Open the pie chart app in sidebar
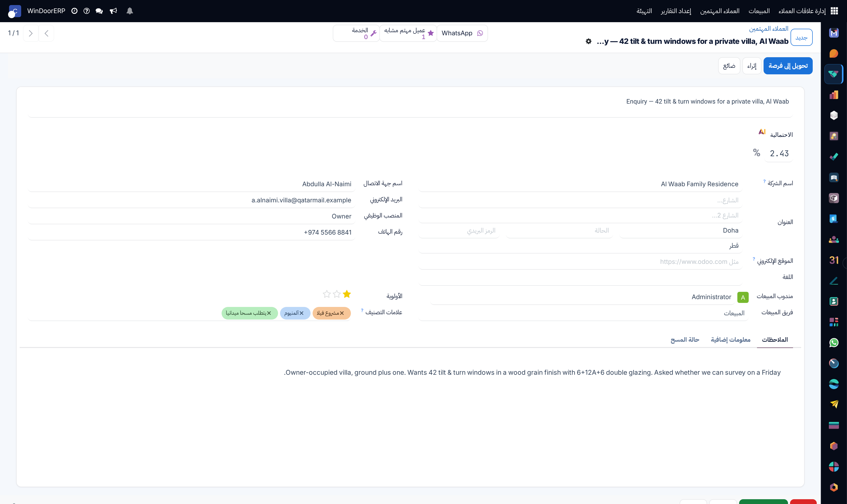 point(833,467)
